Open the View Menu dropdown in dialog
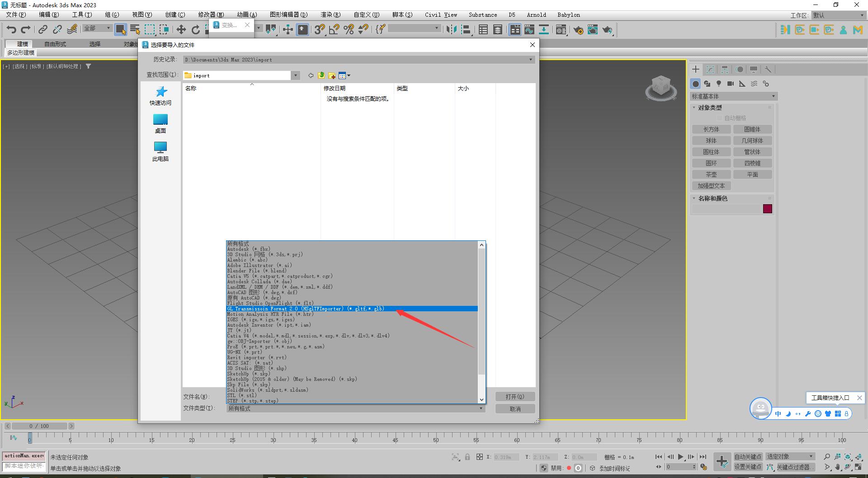The width and height of the screenshot is (868, 478). [x=344, y=75]
